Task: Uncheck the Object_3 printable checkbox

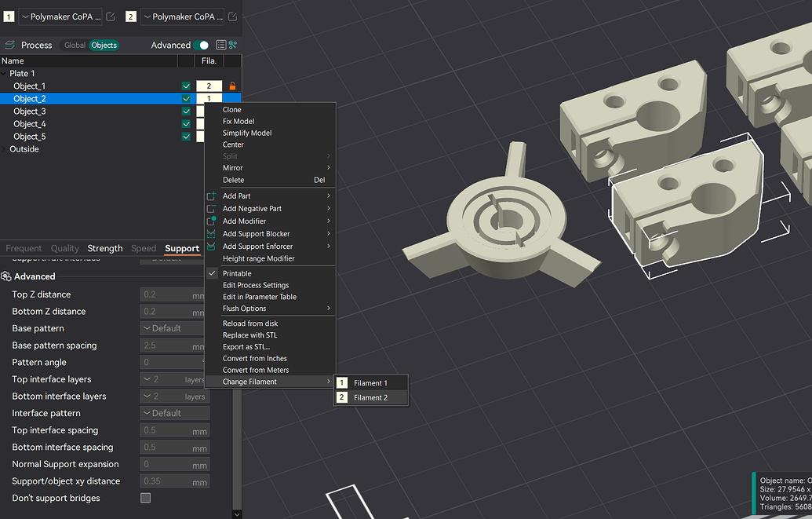Action: (x=186, y=111)
